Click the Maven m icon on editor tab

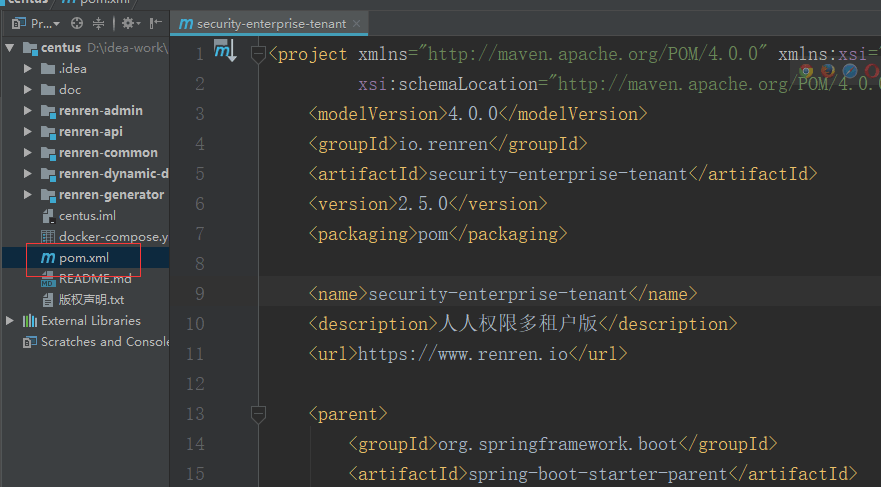[185, 24]
